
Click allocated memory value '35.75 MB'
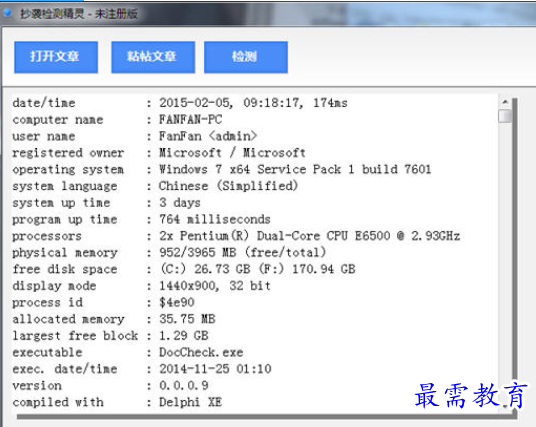pos(187,319)
